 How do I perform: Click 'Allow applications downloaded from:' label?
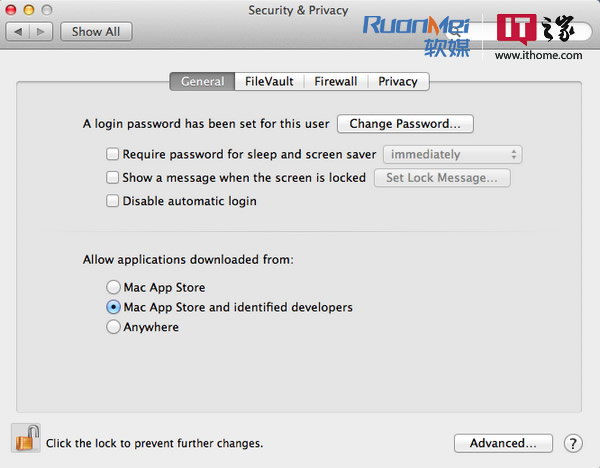[x=188, y=260]
